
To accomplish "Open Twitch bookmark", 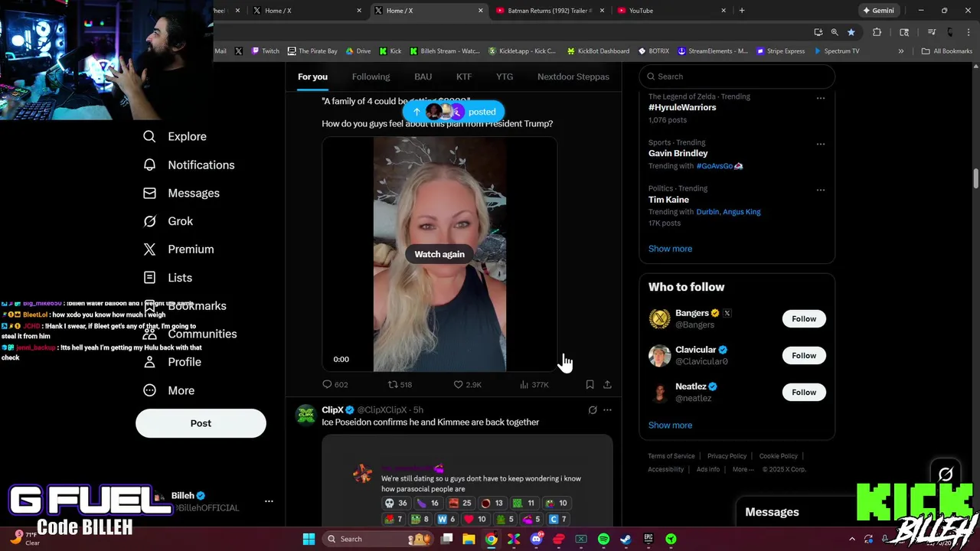I will (x=265, y=51).
